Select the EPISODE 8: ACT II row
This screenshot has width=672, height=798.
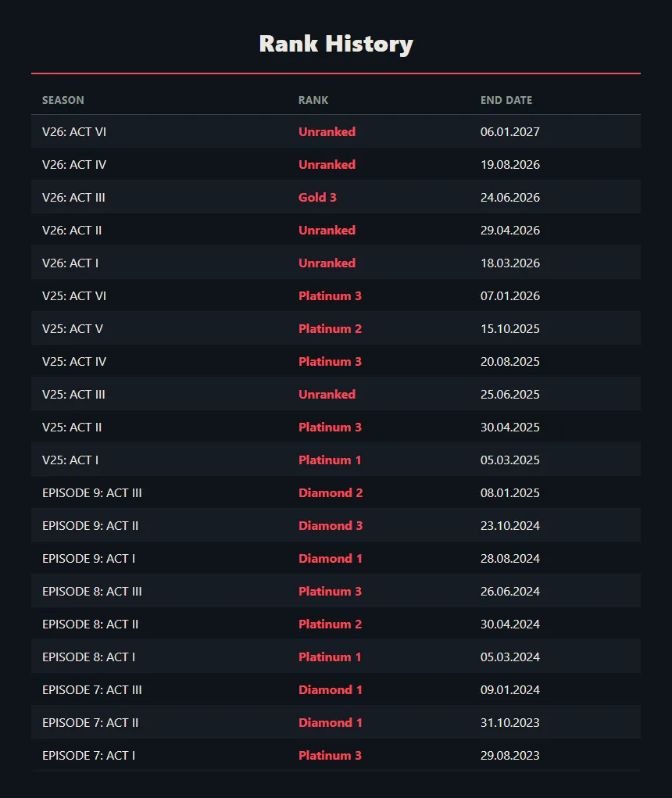point(336,624)
